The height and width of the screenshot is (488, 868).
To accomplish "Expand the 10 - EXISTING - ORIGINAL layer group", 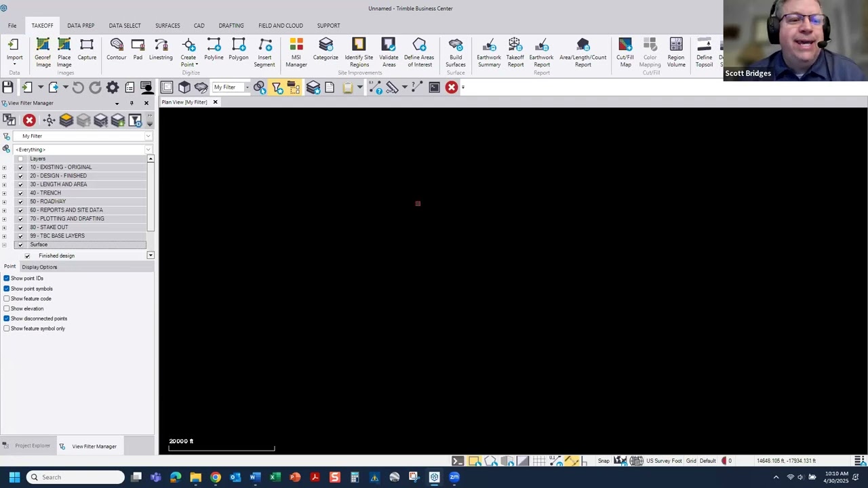I will (4, 167).
